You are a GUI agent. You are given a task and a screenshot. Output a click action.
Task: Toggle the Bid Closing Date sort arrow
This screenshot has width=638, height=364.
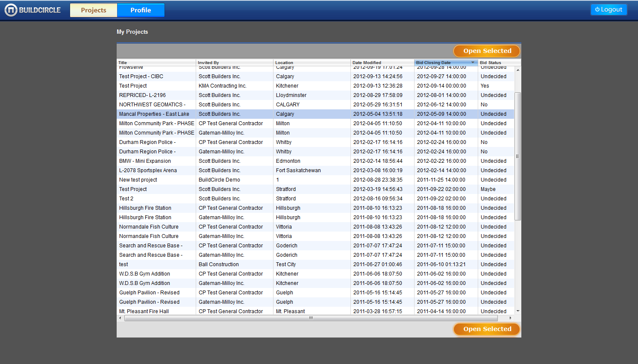(473, 62)
